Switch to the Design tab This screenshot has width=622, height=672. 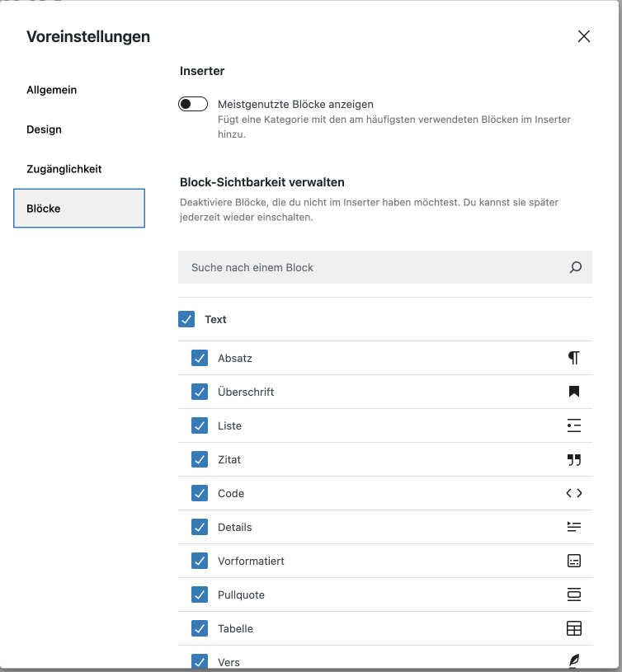click(45, 129)
